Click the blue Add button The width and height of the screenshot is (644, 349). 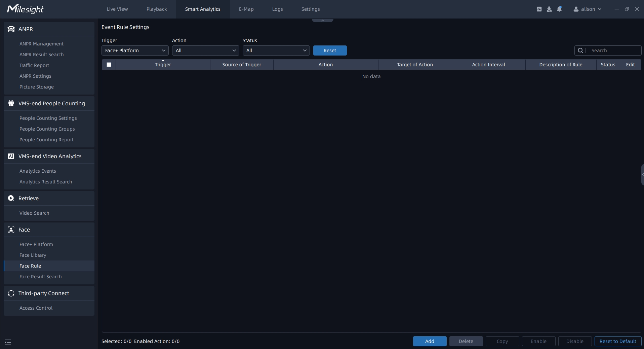(x=430, y=341)
